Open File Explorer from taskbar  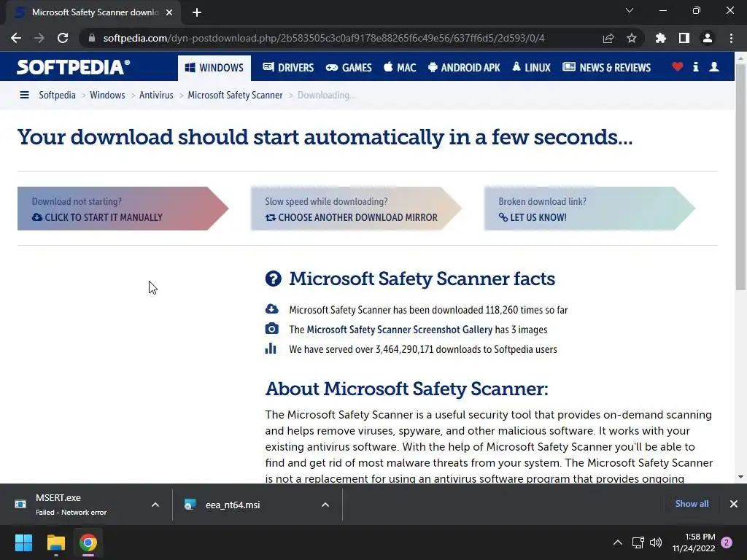pos(55,542)
